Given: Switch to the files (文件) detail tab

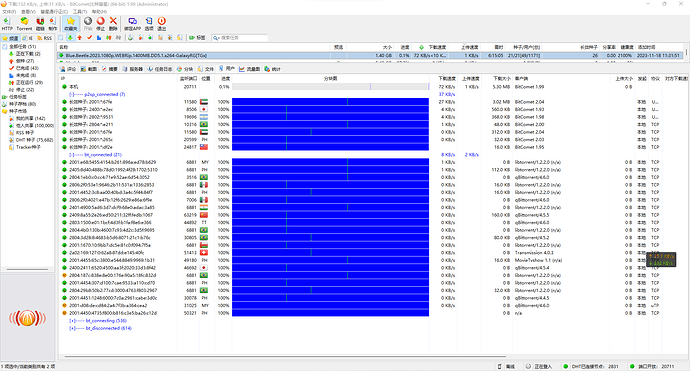Looking at the screenshot, I should point(206,69).
